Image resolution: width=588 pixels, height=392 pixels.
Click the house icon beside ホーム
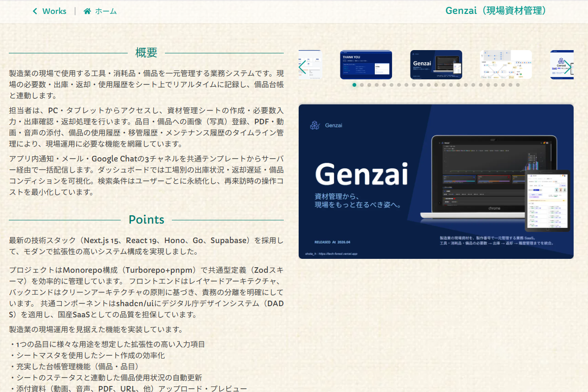(87, 11)
